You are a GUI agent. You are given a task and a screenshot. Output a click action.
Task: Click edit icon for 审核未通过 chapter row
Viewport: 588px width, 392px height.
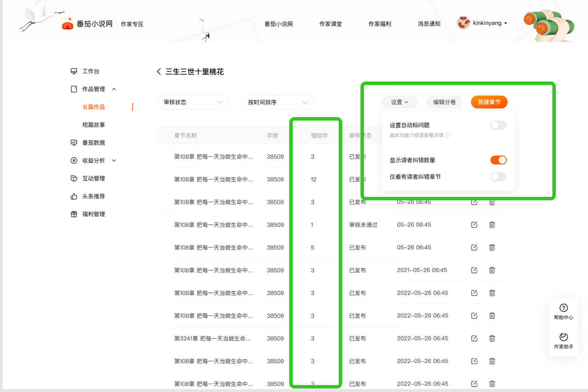click(475, 225)
